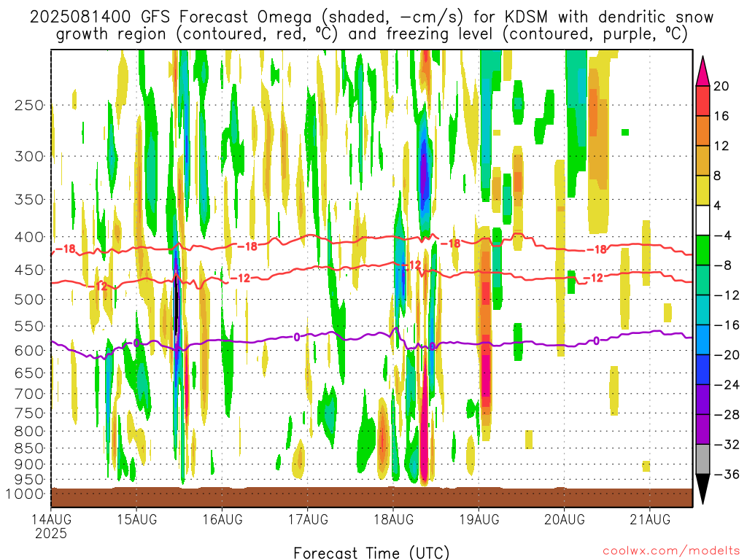This screenshot has width=747, height=560.
Task: Click the 850 pressure level label
Action: coord(29,448)
